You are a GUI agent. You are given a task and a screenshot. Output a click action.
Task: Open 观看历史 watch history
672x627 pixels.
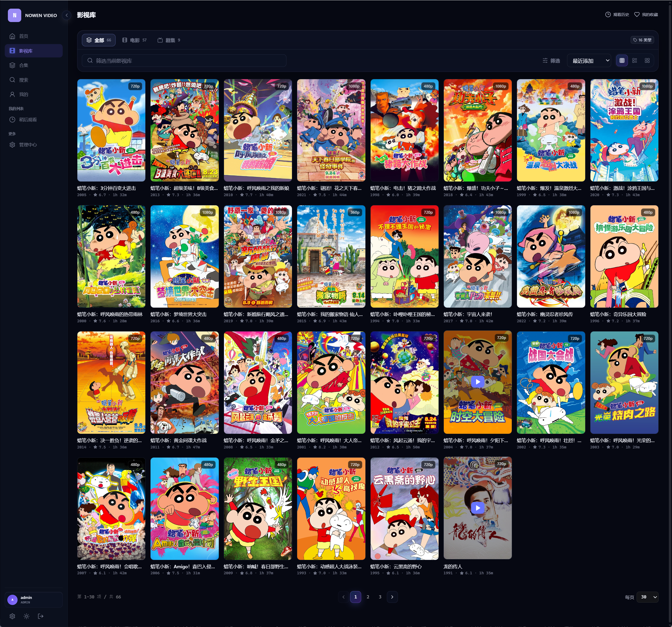pos(617,14)
